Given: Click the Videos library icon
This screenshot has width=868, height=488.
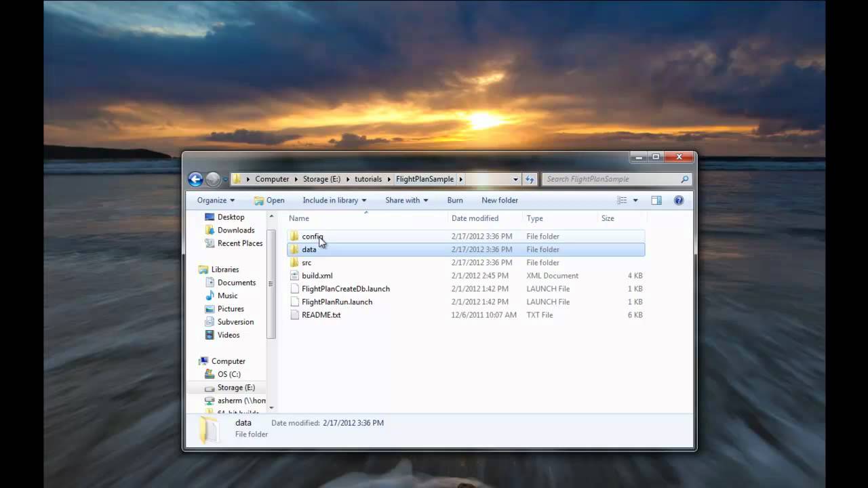Looking at the screenshot, I should click(x=210, y=335).
